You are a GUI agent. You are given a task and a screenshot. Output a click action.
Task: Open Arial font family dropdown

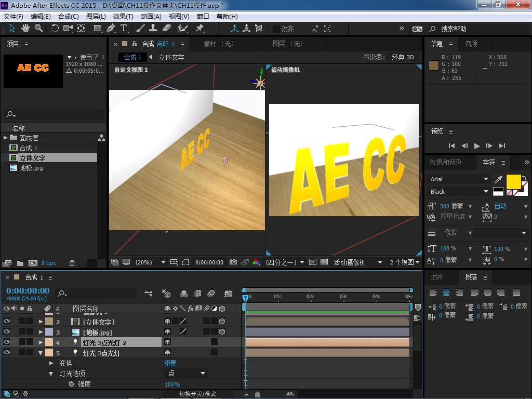click(x=459, y=179)
